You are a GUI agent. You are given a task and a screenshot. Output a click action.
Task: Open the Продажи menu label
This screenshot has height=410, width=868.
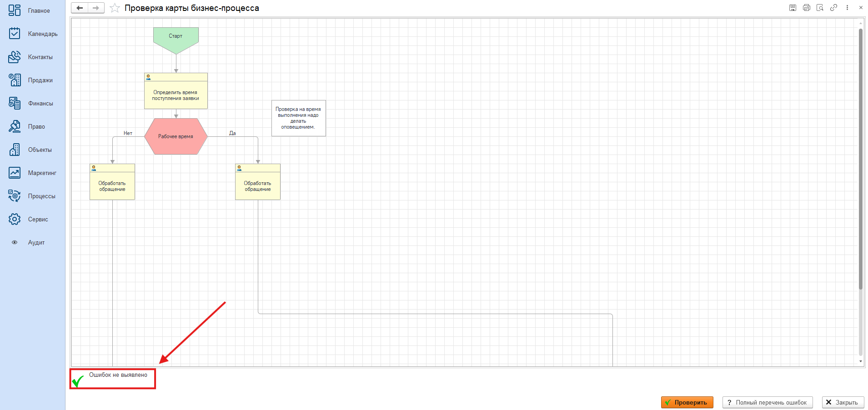pyautogui.click(x=40, y=80)
